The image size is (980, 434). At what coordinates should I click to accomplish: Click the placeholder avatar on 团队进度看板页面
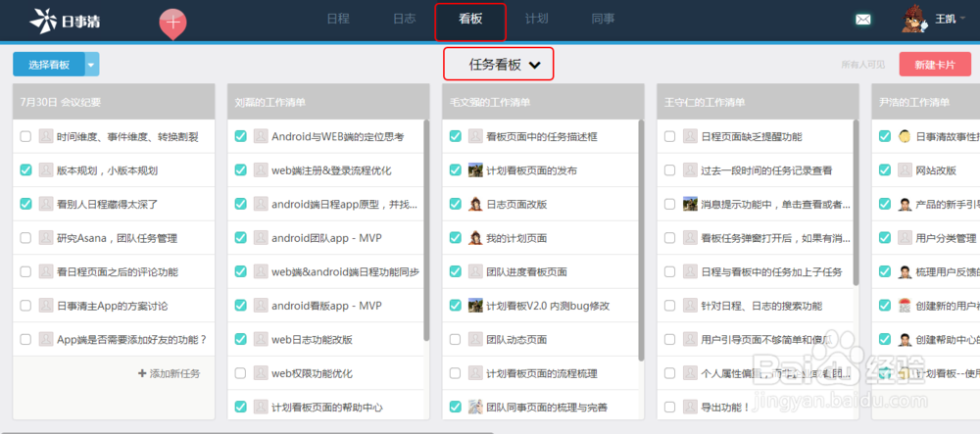tap(475, 271)
